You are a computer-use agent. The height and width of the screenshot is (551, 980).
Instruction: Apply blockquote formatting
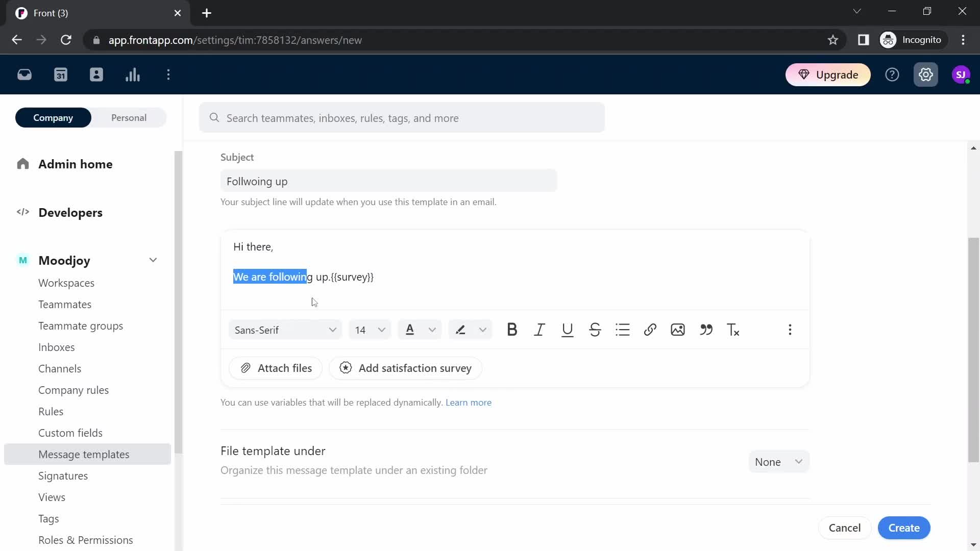click(x=706, y=330)
